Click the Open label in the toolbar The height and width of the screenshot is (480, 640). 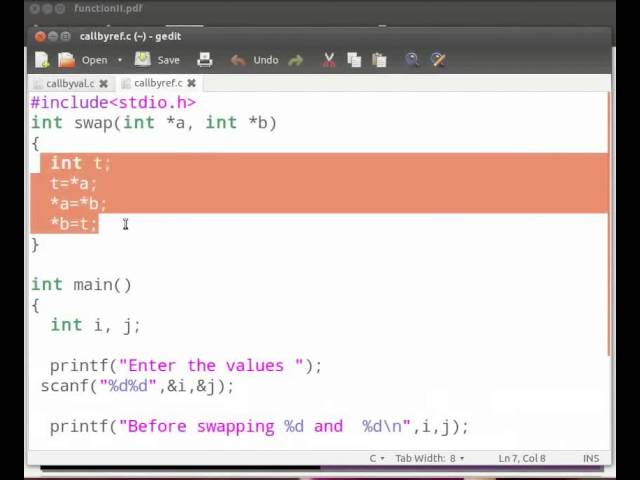(x=94, y=60)
